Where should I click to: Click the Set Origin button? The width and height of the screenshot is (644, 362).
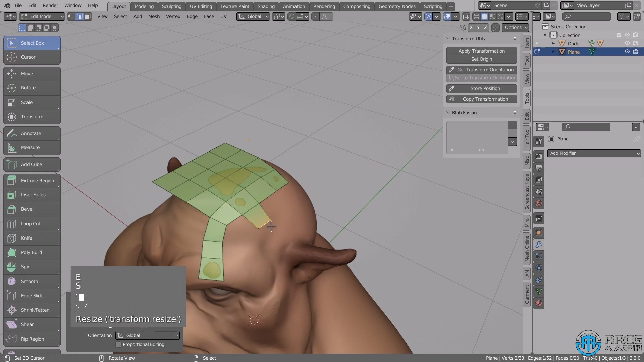click(481, 59)
